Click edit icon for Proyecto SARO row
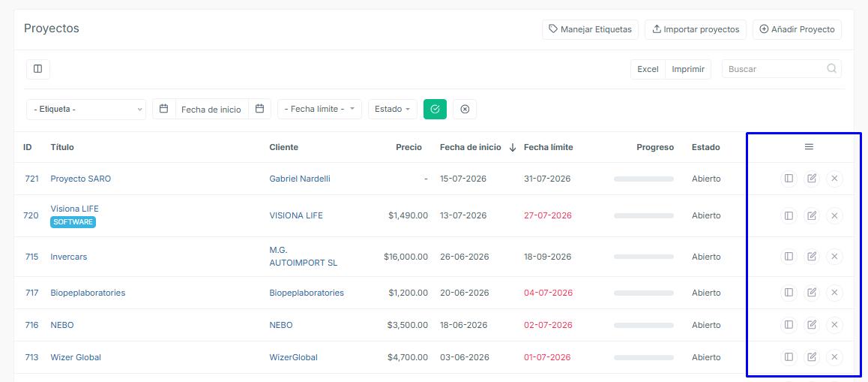Viewport: 868px width, 382px height. [812, 179]
